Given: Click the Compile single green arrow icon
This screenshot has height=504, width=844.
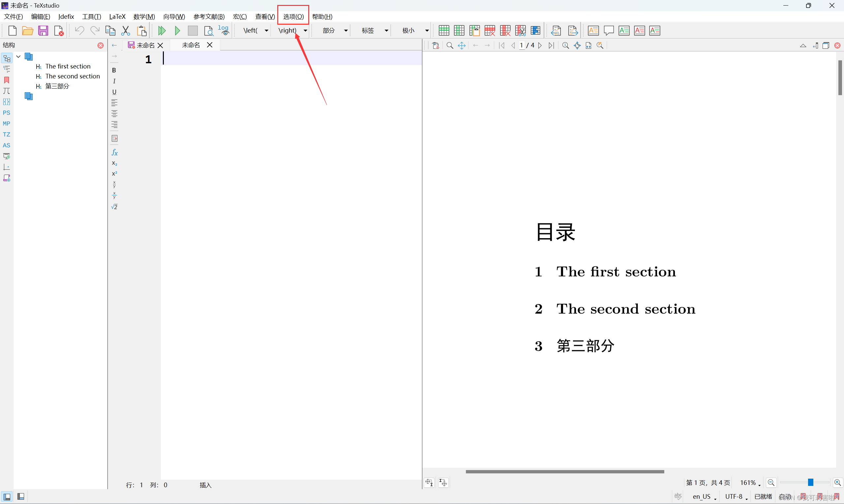Looking at the screenshot, I should coord(177,31).
